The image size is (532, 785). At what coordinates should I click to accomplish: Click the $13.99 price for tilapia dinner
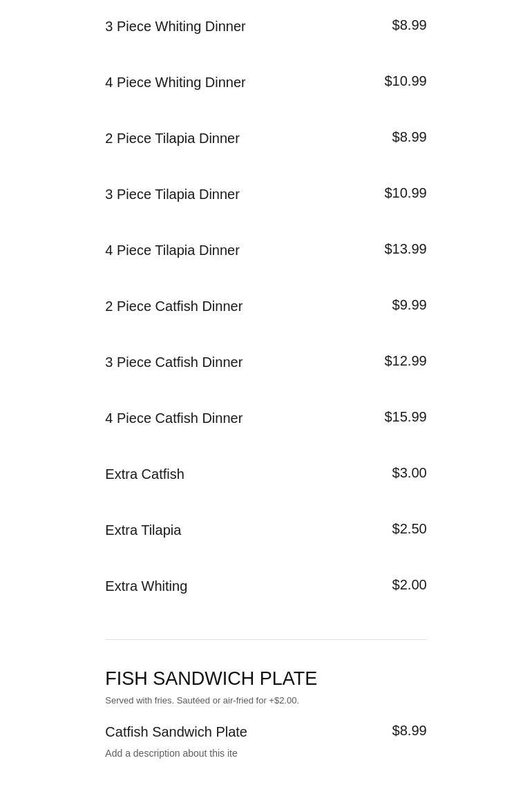pos(406,249)
